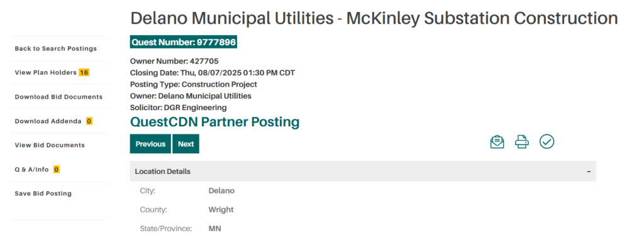Go back to Search Postings

tap(56, 48)
